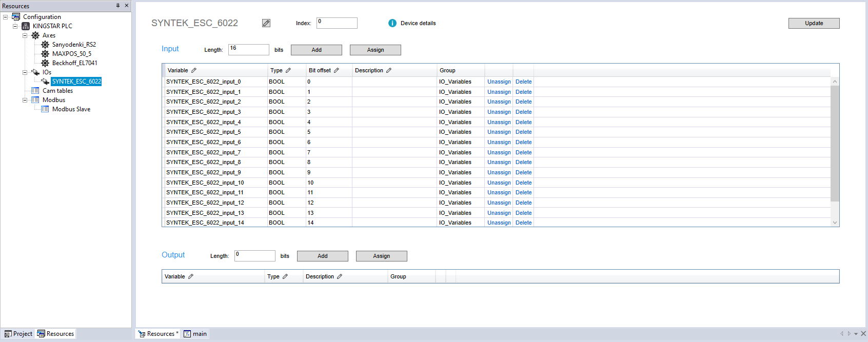
Task: Collapse the Axes tree node
Action: [25, 35]
